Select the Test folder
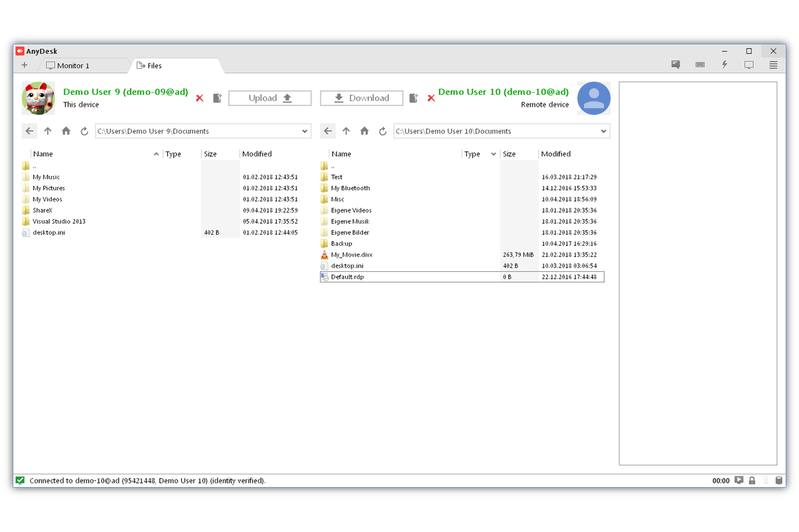This screenshot has width=799, height=532. click(x=336, y=177)
